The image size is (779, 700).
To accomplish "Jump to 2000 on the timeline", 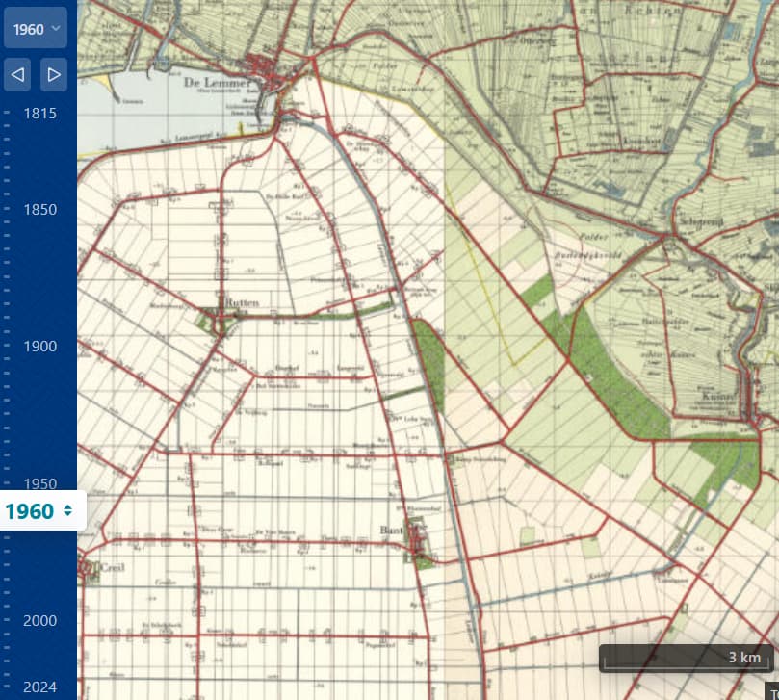I will click(x=40, y=621).
